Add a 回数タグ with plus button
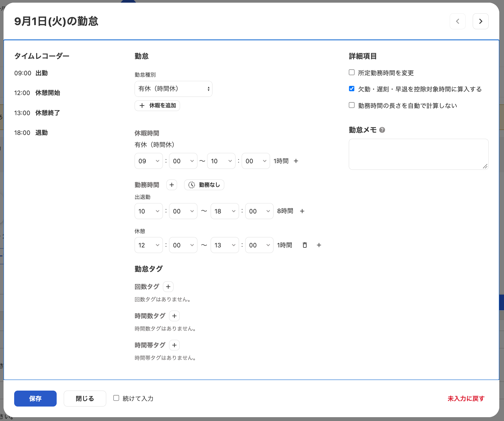 [x=168, y=287]
